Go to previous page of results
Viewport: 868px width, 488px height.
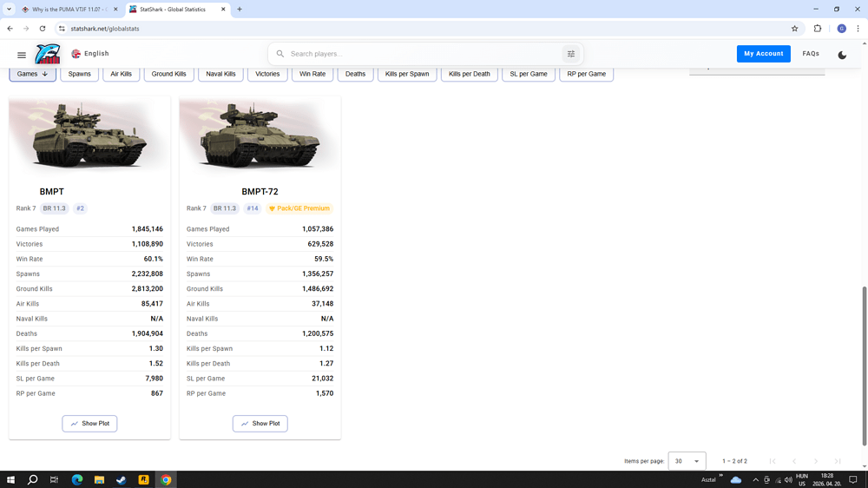pyautogui.click(x=794, y=461)
